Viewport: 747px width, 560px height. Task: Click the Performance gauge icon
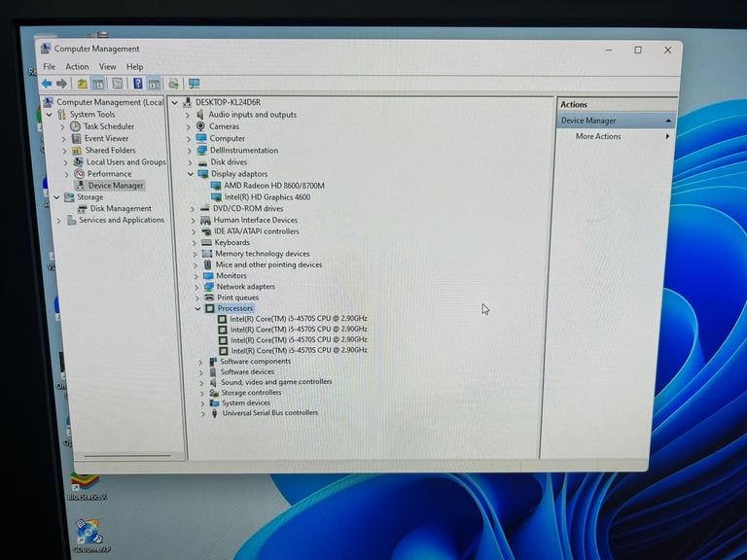(x=79, y=174)
